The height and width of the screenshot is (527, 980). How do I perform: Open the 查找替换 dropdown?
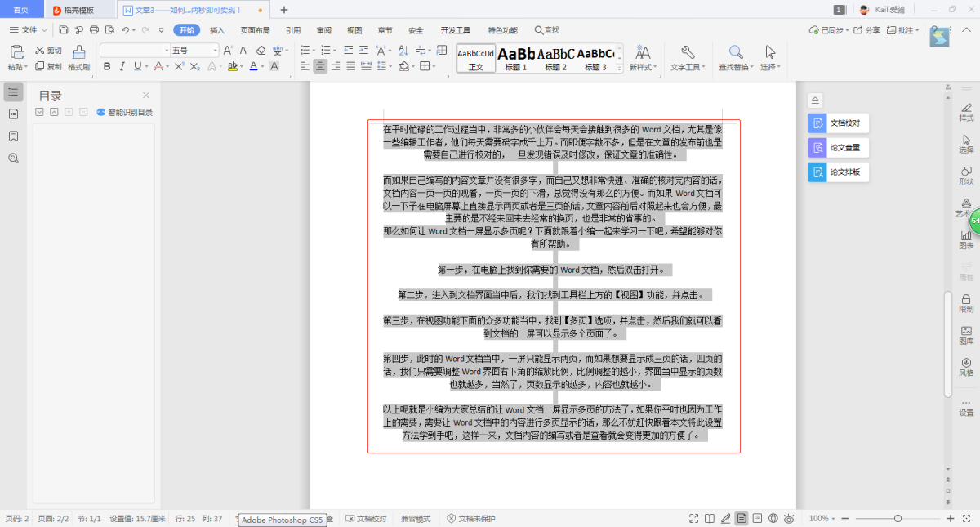(x=735, y=67)
